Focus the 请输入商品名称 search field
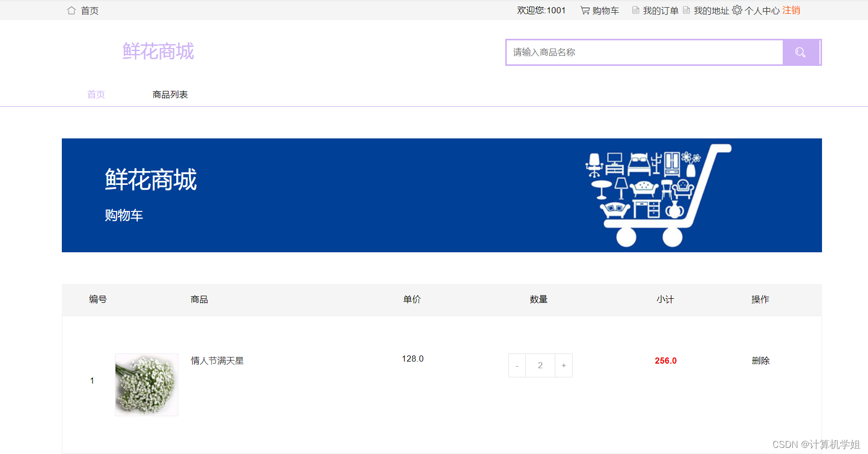 click(x=645, y=52)
